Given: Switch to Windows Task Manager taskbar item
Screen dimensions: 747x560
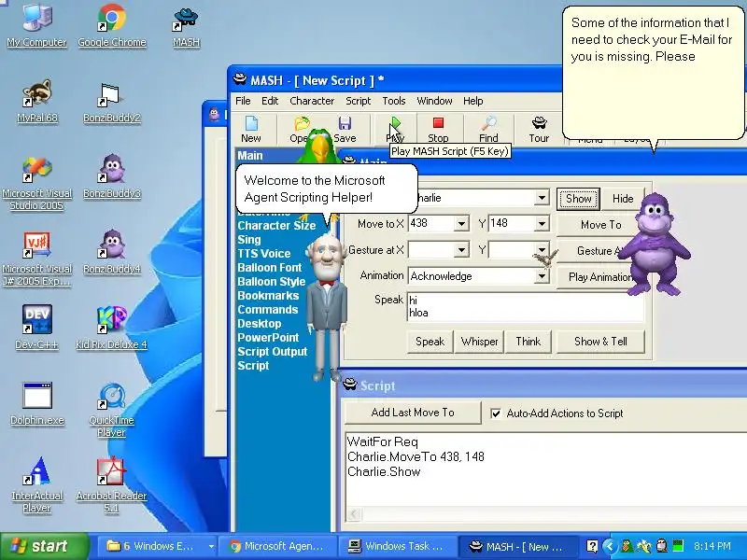Looking at the screenshot, I should 396,546.
